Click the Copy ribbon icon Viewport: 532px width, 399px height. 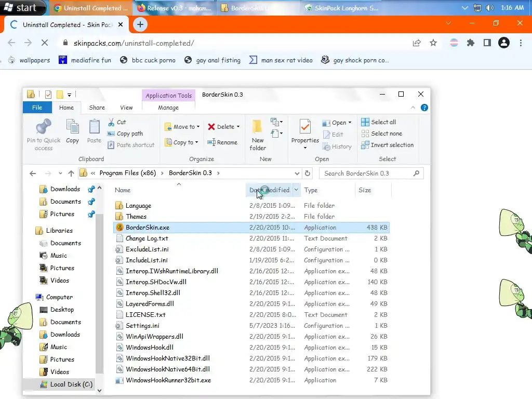coord(72,131)
